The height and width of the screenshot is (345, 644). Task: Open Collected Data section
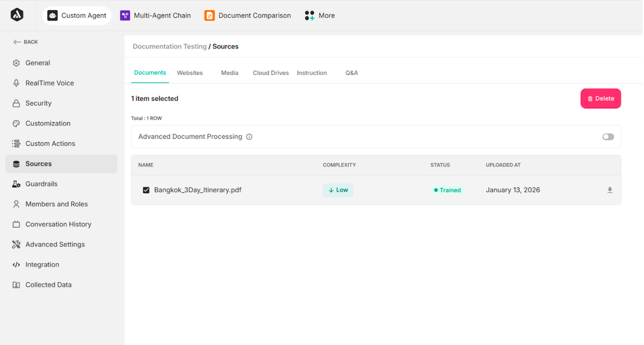click(x=48, y=285)
